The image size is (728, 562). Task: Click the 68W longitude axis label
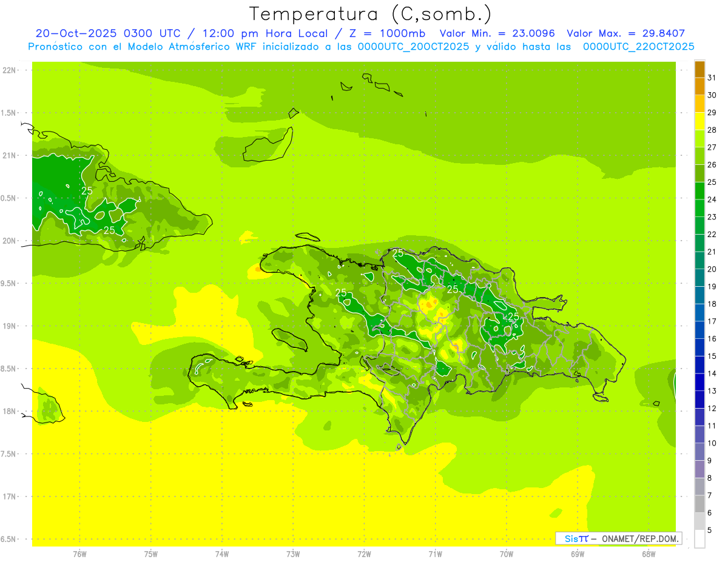pos(648,554)
